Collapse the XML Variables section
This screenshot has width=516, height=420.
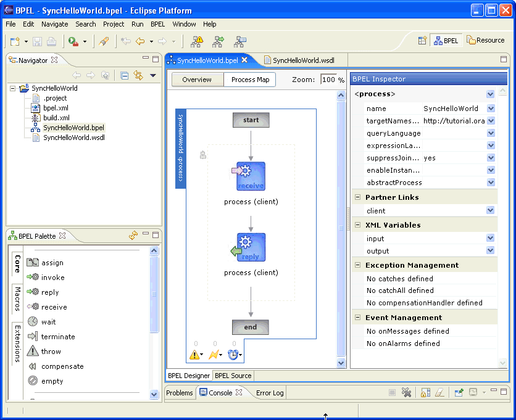click(358, 225)
